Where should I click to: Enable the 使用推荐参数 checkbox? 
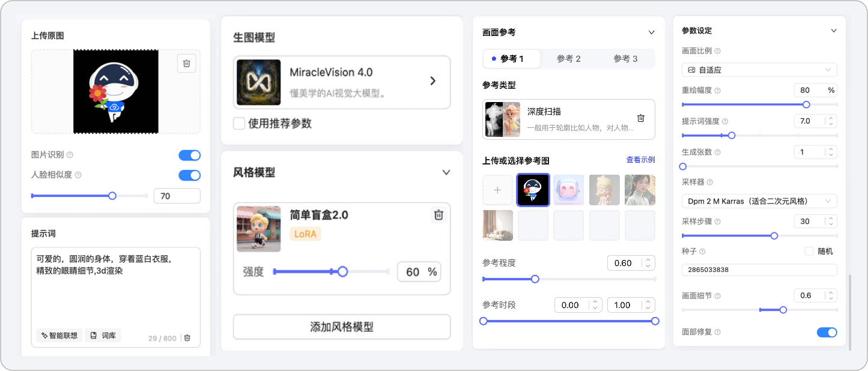pos(239,124)
